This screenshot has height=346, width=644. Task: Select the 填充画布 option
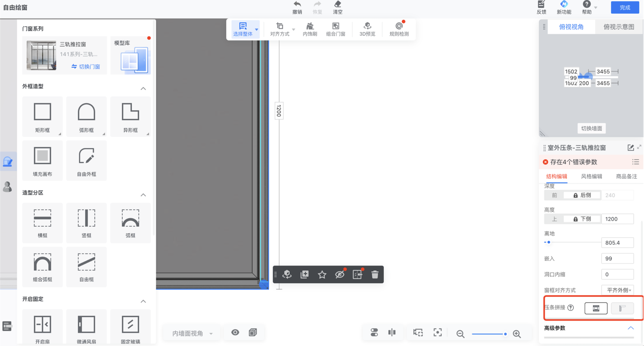pyautogui.click(x=43, y=161)
